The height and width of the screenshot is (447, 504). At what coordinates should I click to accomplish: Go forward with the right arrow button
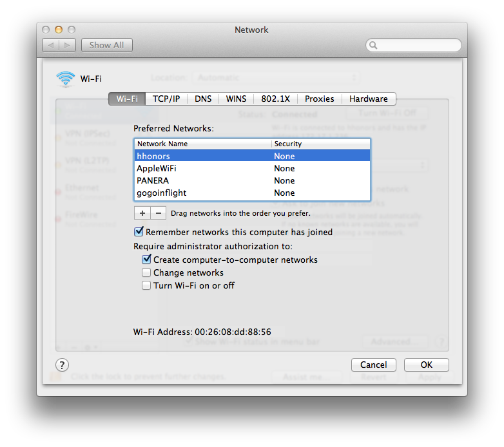click(67, 45)
